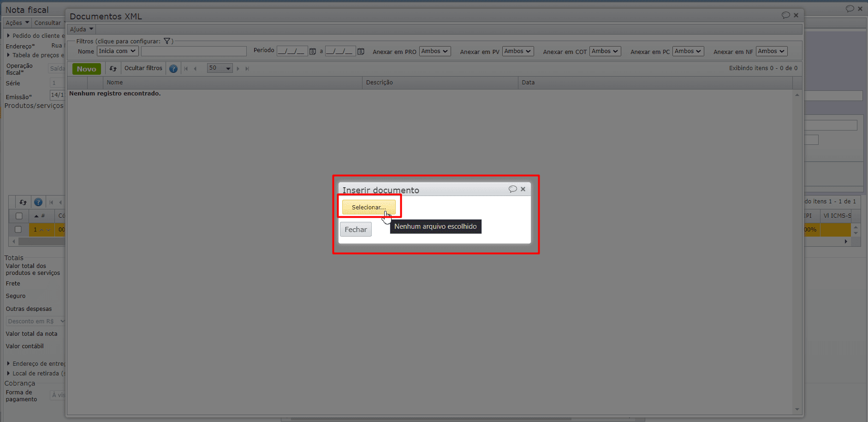Click the Período start date field
The height and width of the screenshot is (422, 868).
pos(292,51)
